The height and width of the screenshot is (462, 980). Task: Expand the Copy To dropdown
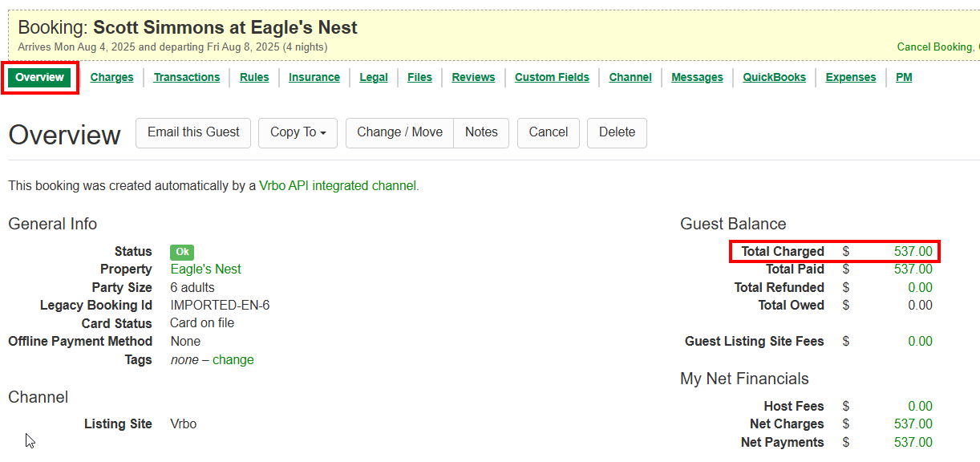click(x=298, y=133)
